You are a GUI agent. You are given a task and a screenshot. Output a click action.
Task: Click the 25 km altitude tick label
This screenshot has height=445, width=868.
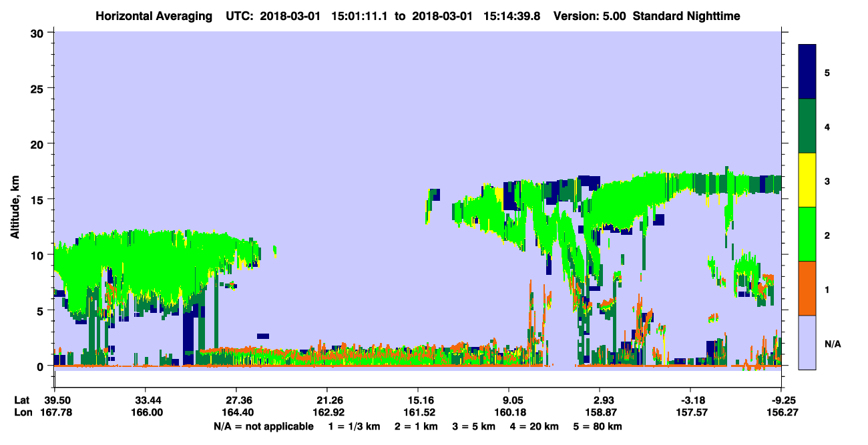(x=39, y=89)
